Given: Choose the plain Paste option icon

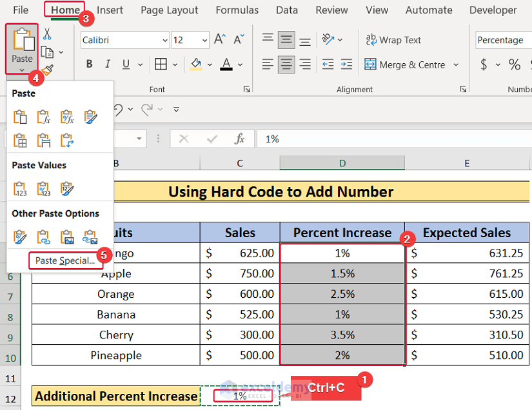Looking at the screenshot, I should pos(20,117).
